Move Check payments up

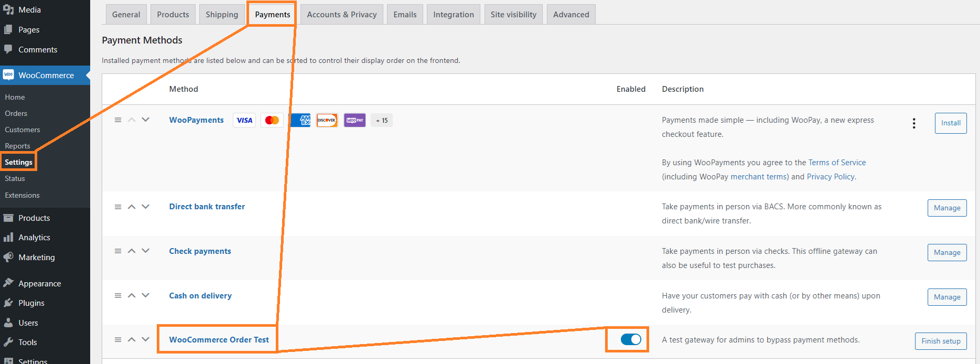point(132,251)
